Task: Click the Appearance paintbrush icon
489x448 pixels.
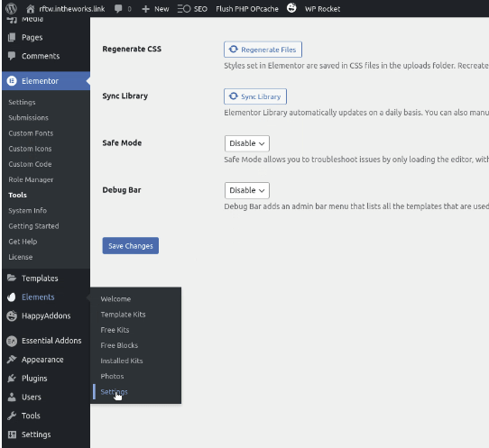Action: pos(12,359)
